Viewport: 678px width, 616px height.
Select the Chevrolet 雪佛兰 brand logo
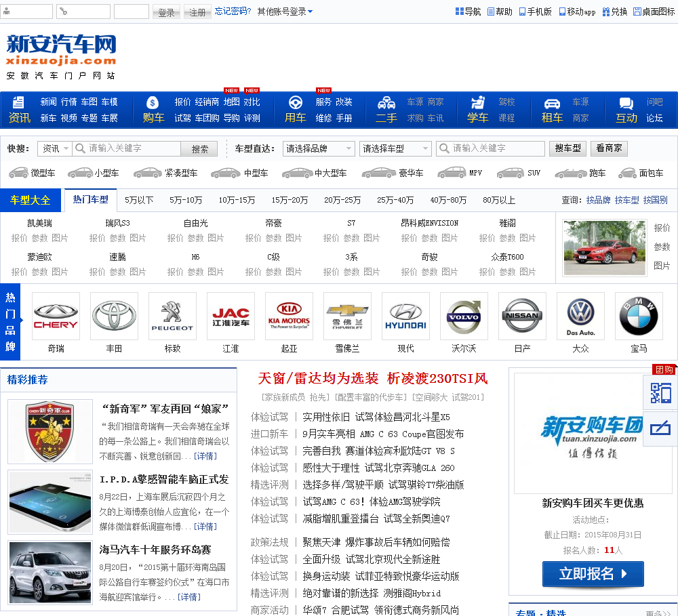click(x=348, y=316)
